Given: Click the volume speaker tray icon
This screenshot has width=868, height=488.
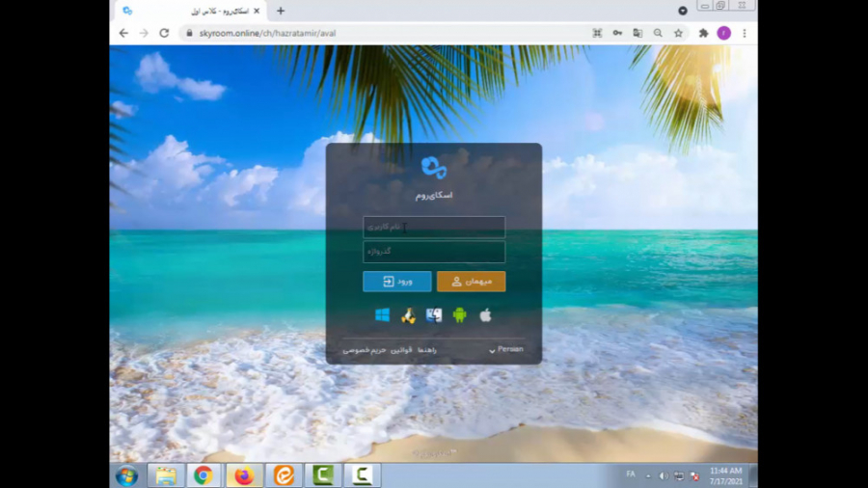Looking at the screenshot, I should tap(664, 475).
